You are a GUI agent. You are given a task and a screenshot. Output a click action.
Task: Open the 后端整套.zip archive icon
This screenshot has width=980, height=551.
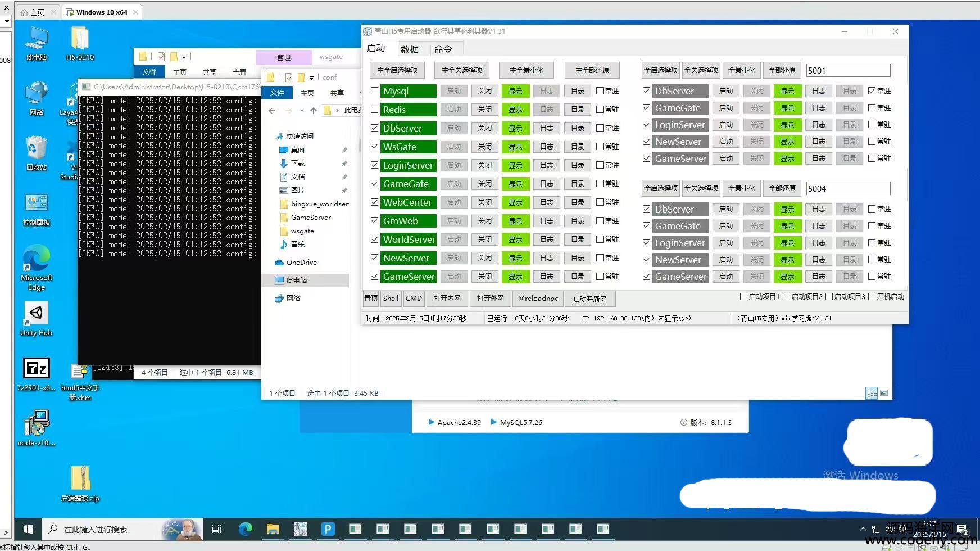pyautogui.click(x=80, y=484)
